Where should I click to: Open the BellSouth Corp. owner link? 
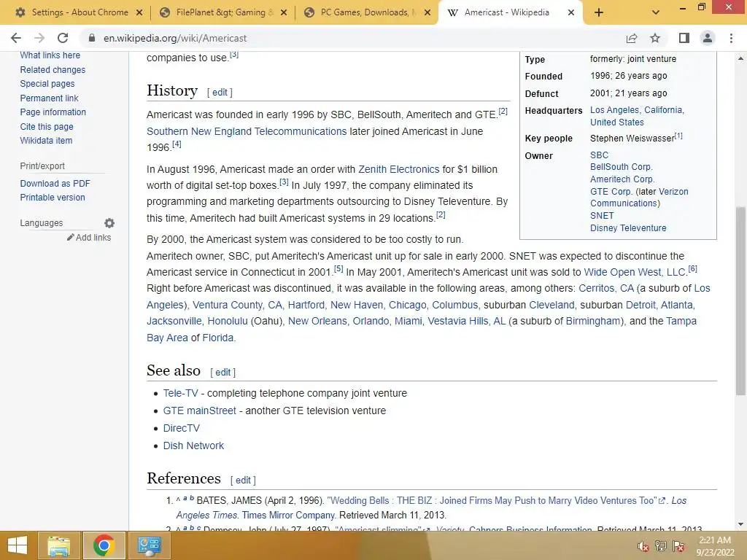tap(622, 167)
